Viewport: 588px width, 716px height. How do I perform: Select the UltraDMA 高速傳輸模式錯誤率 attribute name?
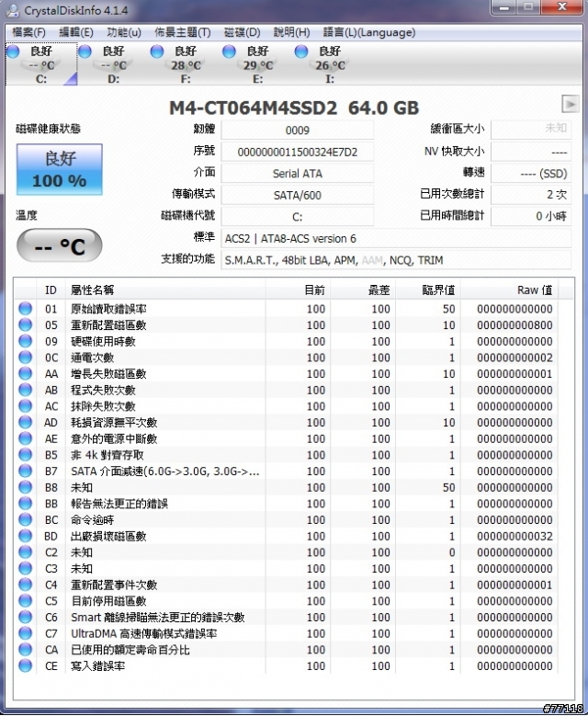[144, 634]
